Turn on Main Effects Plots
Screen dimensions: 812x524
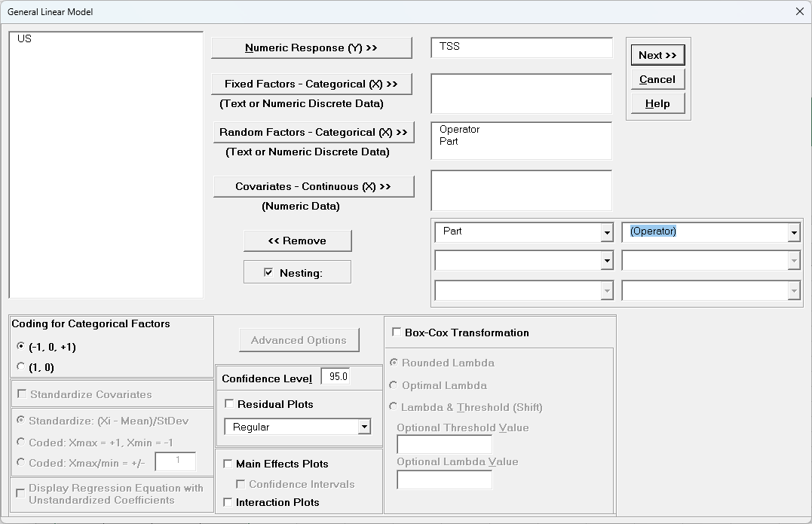228,464
